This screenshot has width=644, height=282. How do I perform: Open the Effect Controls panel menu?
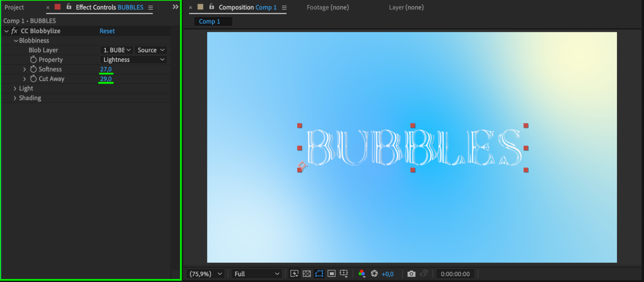click(x=150, y=7)
